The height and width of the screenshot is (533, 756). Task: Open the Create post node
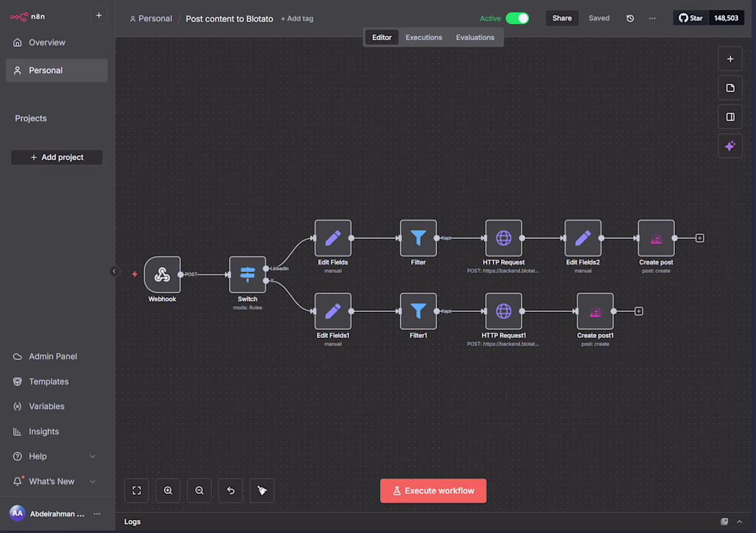click(x=656, y=238)
